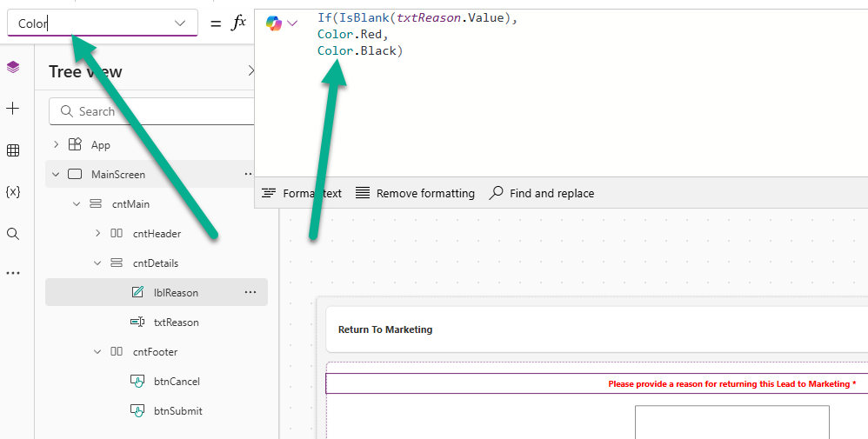This screenshot has height=439, width=868.
Task: Select btnSubmit in tree view
Action: (x=177, y=411)
